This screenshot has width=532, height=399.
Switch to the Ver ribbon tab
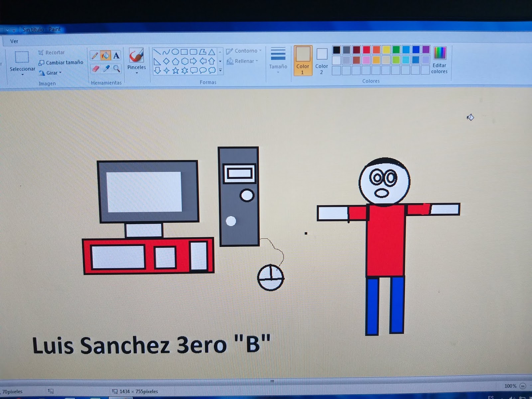[x=14, y=41]
